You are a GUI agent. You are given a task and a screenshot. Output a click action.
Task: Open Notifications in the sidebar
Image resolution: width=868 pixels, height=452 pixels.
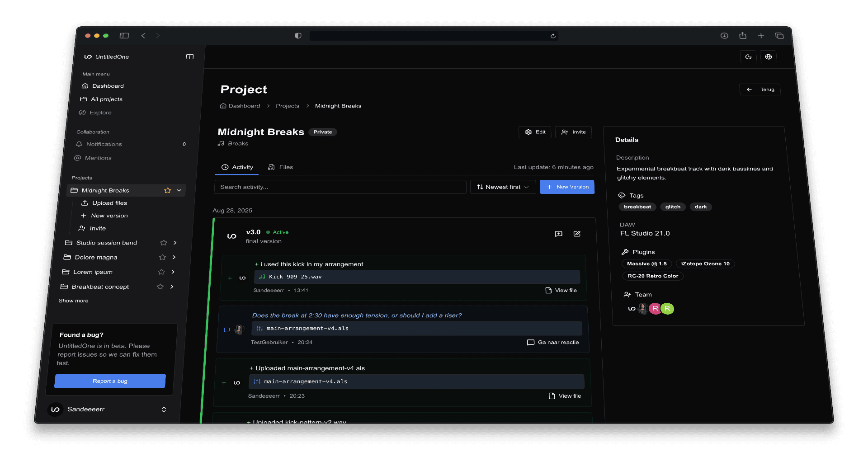point(104,144)
